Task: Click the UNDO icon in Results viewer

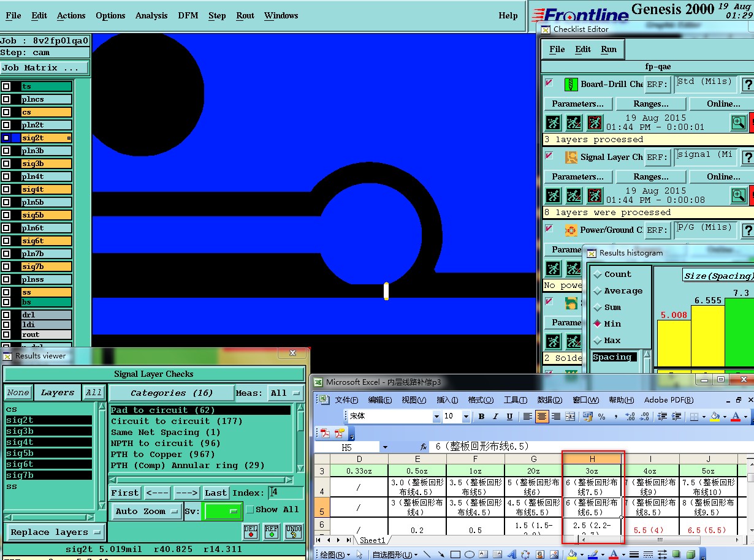Action: point(294,531)
